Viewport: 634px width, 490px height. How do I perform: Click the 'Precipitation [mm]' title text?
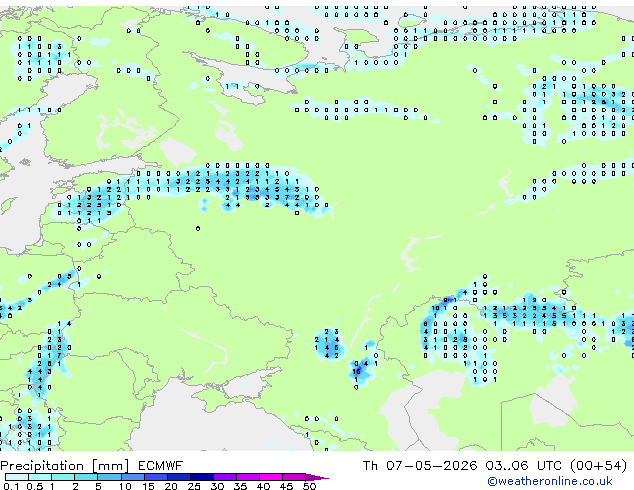point(65,466)
